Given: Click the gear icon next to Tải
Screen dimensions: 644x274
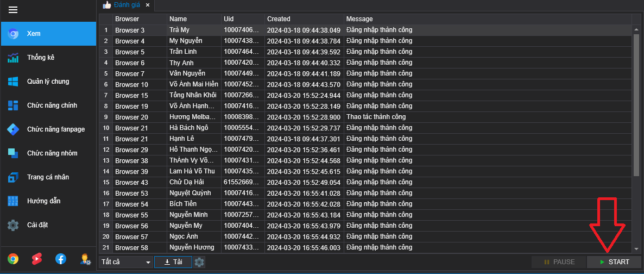Looking at the screenshot, I should (199, 262).
